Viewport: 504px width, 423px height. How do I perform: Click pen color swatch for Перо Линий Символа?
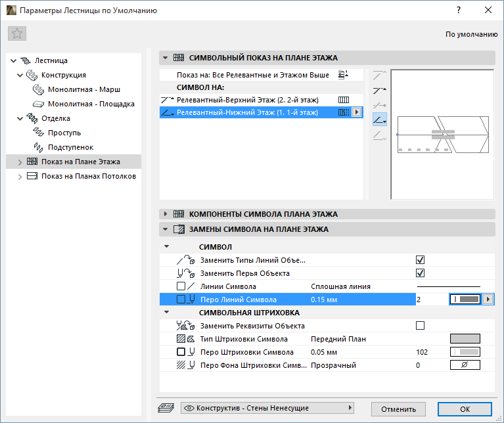(465, 300)
